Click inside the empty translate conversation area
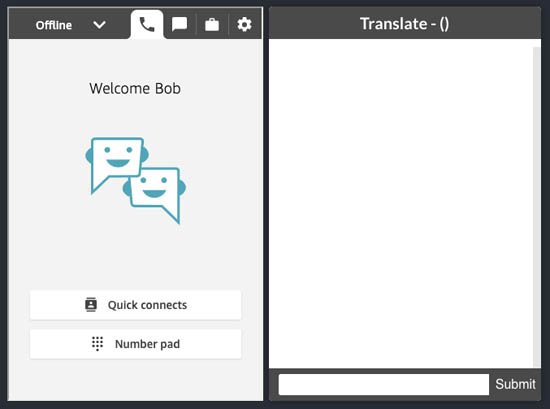 tap(401, 203)
